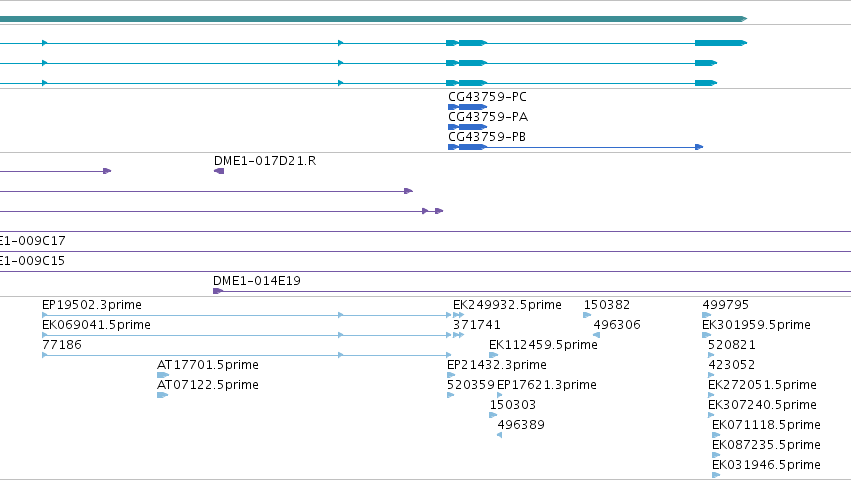
Task: Click the AT07122.5prime light blue glyph
Action: [x=162, y=395]
